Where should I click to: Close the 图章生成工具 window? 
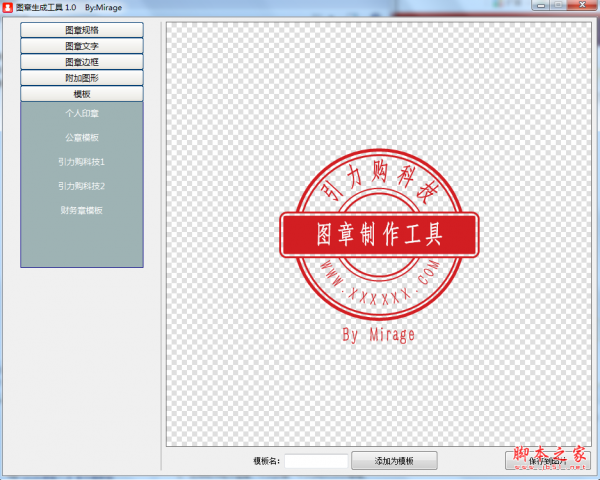[580, 6]
